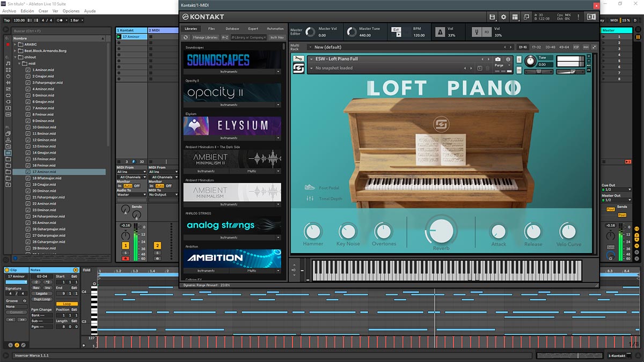This screenshot has height=362, width=644.
Task: Open Plug-ins category icon in Ableton browser
Action: click(x=8, y=102)
